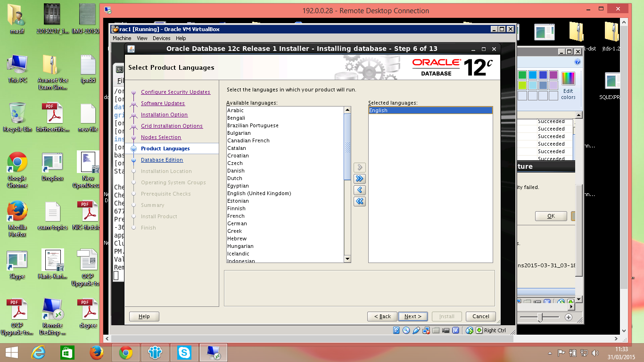644x362 pixels.
Task: Select Skype desktop shortcut
Action: click(x=17, y=265)
